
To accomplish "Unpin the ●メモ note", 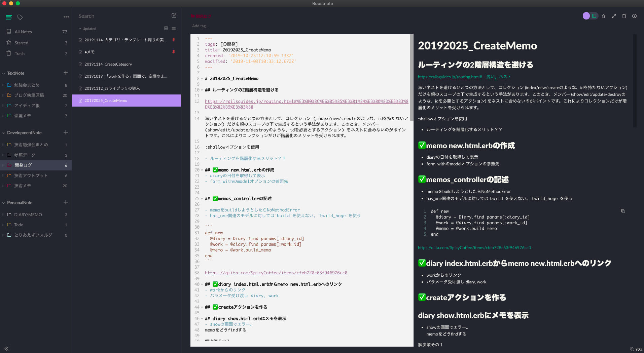I will pyautogui.click(x=174, y=52).
